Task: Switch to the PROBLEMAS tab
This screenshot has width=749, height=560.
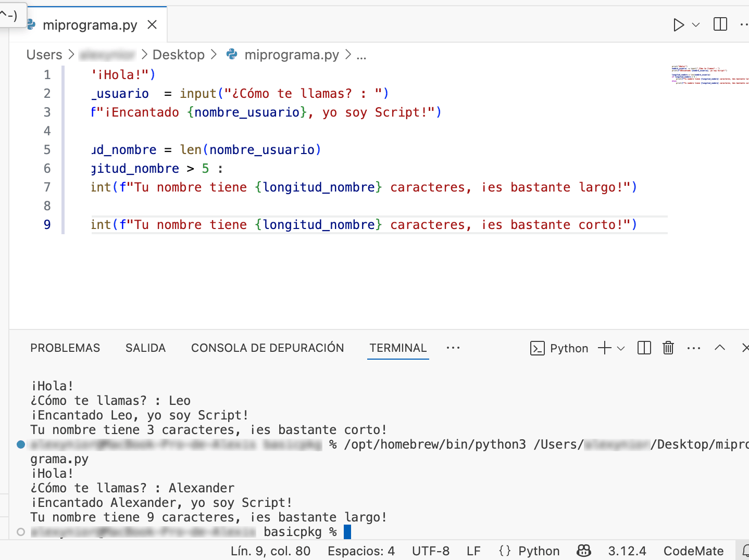Action: (x=65, y=348)
